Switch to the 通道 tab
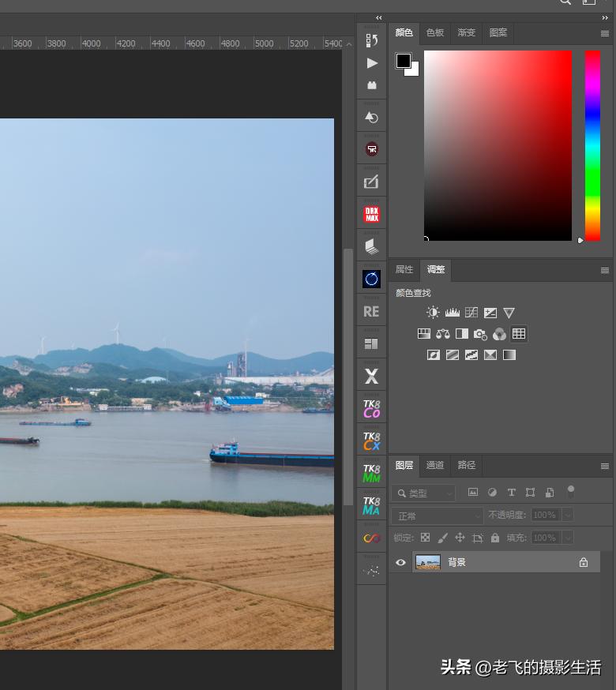 coord(435,465)
